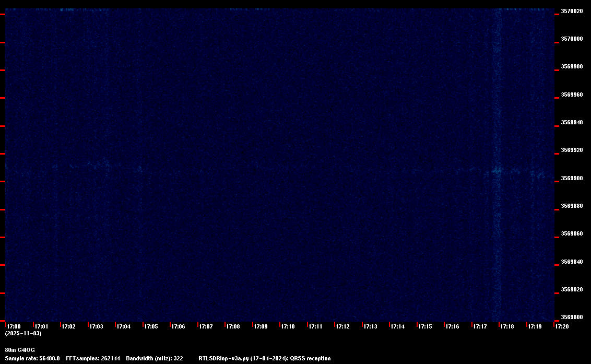Click the 3569980 frequency label
This screenshot has height=364, width=591.
(x=572, y=66)
